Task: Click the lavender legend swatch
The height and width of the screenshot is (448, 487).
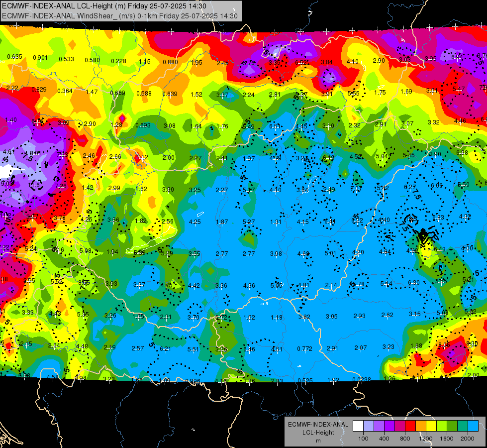Action: point(368,426)
